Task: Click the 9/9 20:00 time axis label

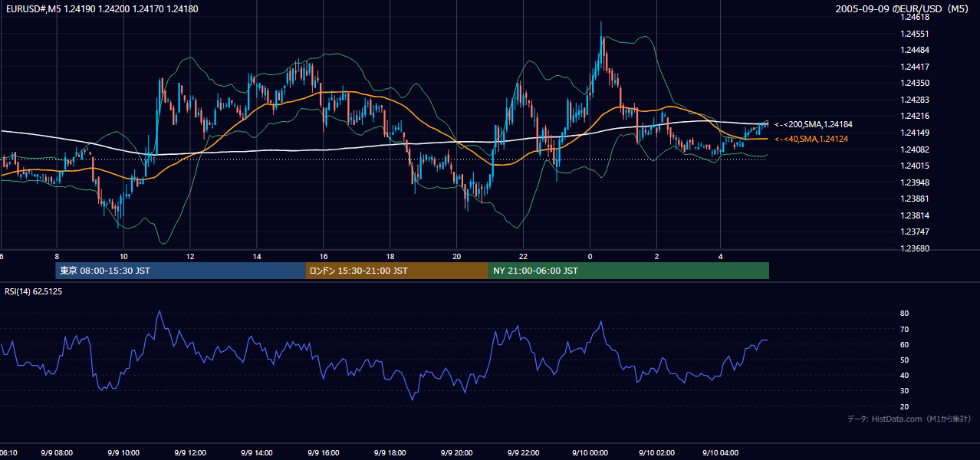Action: [x=457, y=453]
